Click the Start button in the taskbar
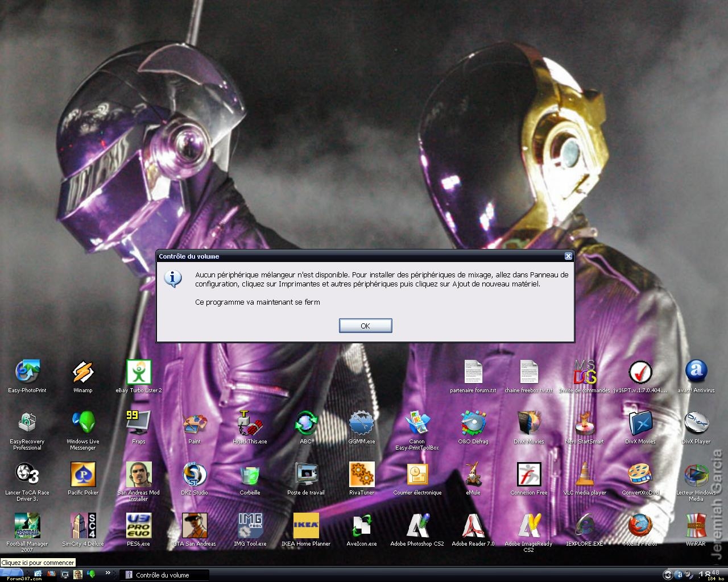 [x=12, y=573]
